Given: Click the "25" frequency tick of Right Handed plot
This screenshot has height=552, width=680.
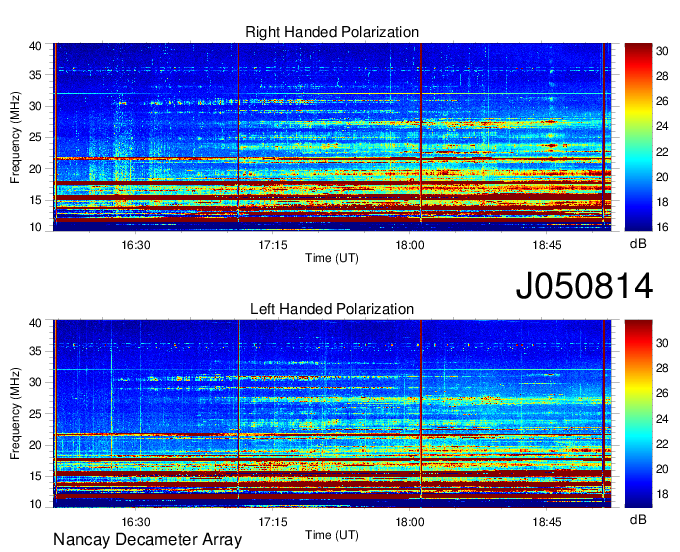Looking at the screenshot, I should 35,137.
